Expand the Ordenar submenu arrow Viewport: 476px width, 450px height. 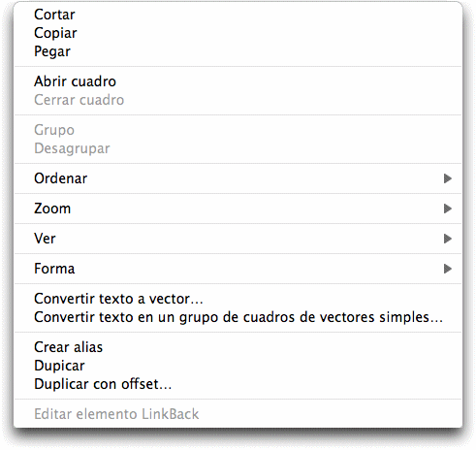(448, 178)
